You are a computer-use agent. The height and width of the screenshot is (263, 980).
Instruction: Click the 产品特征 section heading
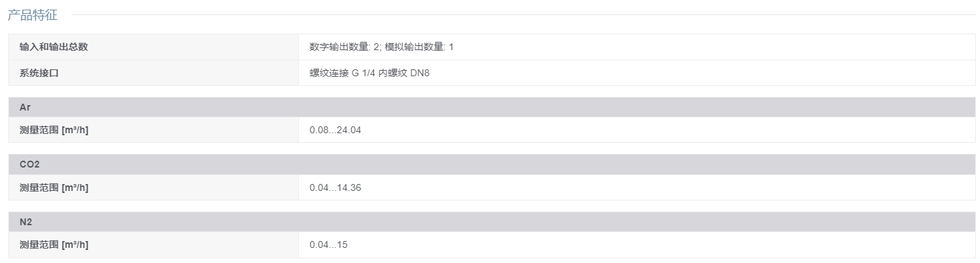point(33,15)
